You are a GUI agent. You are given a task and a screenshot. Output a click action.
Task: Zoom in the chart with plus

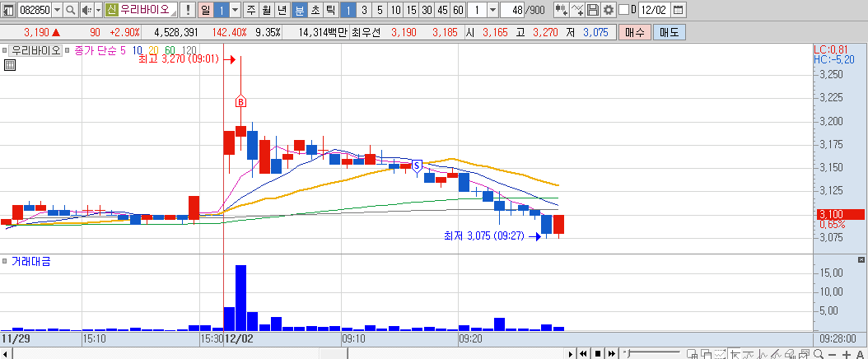tap(846, 355)
